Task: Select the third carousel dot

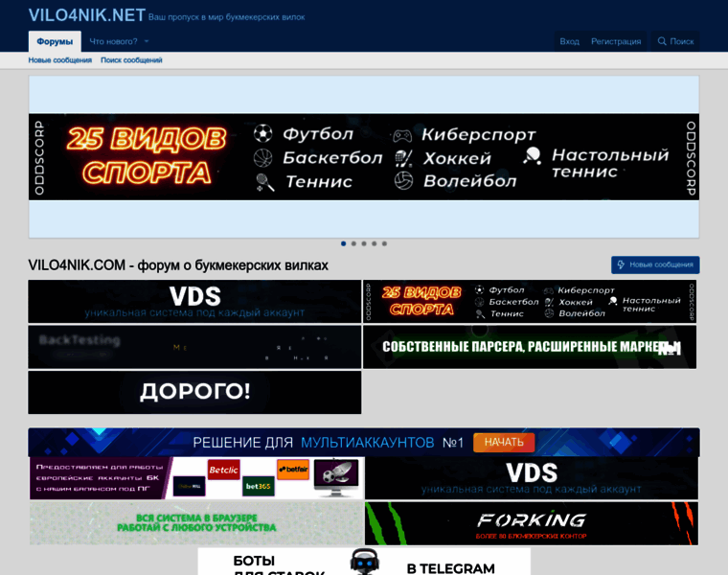Action: [364, 243]
